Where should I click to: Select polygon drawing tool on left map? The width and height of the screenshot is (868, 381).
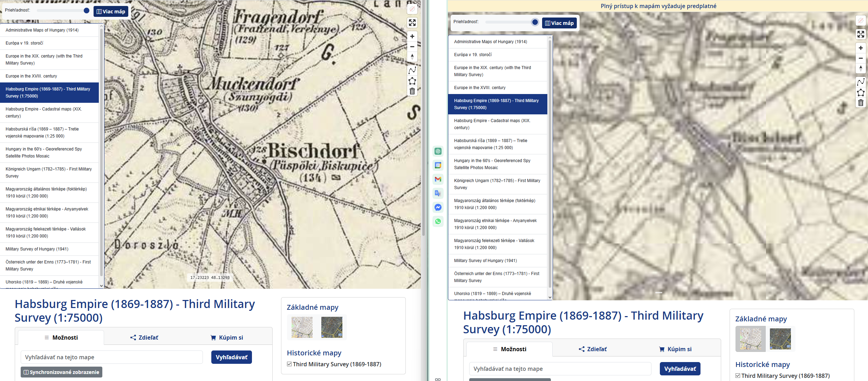click(412, 81)
